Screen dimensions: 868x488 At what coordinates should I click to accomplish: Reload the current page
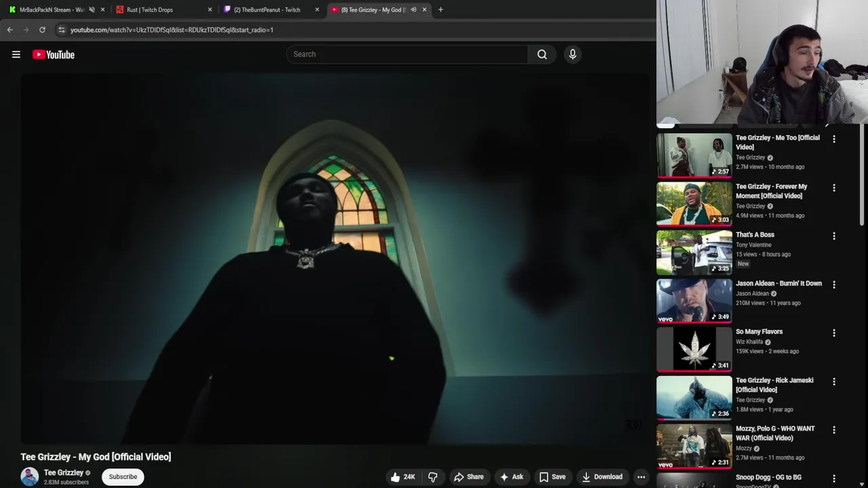42,30
